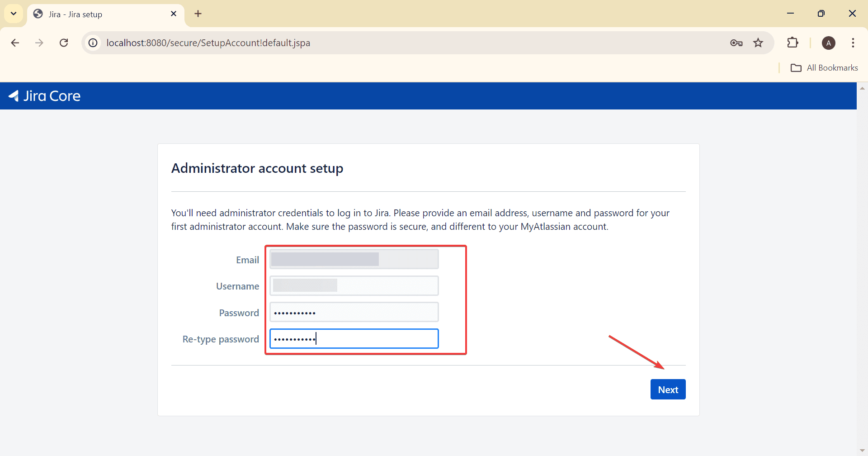Focus the Email input field
Image resolution: width=868 pixels, height=456 pixels.
tap(354, 259)
